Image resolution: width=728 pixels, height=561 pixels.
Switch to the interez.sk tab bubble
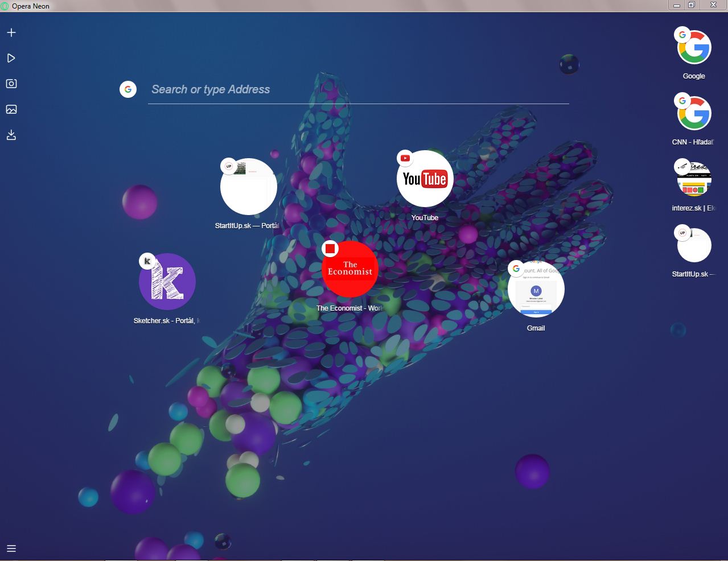694,179
